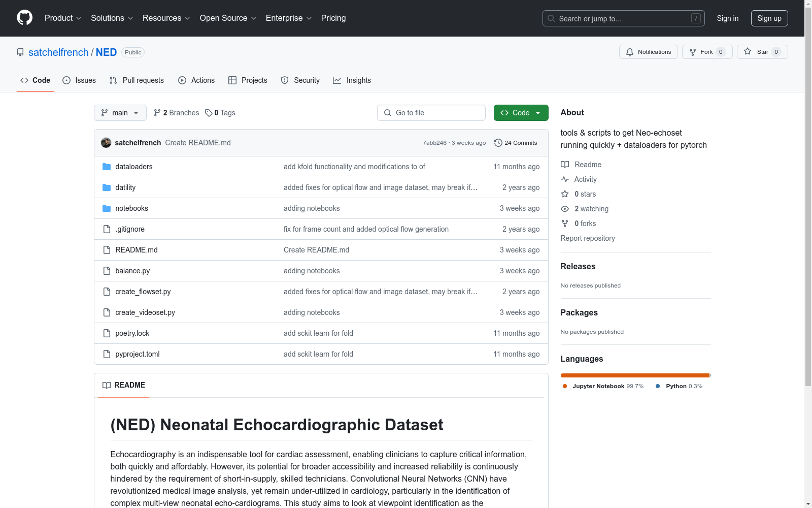This screenshot has width=812, height=508.
Task: Open the Pricing page link
Action: pyautogui.click(x=333, y=18)
